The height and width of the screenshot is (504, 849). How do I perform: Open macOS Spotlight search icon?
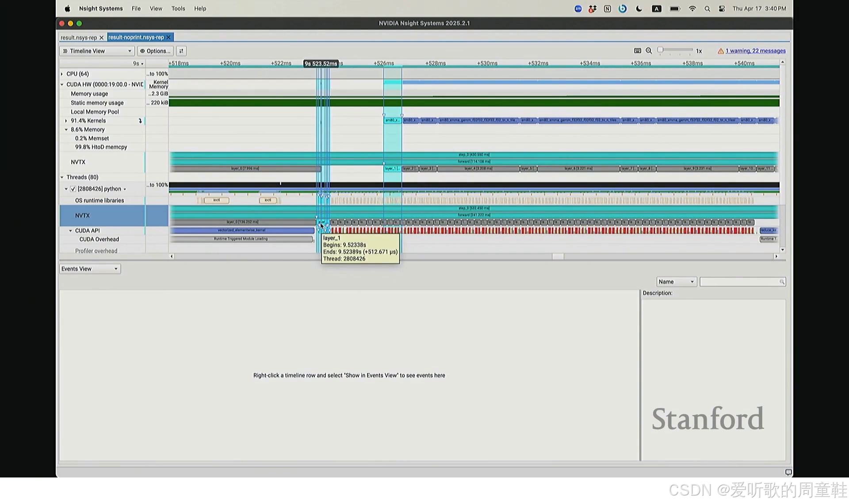pyautogui.click(x=707, y=9)
